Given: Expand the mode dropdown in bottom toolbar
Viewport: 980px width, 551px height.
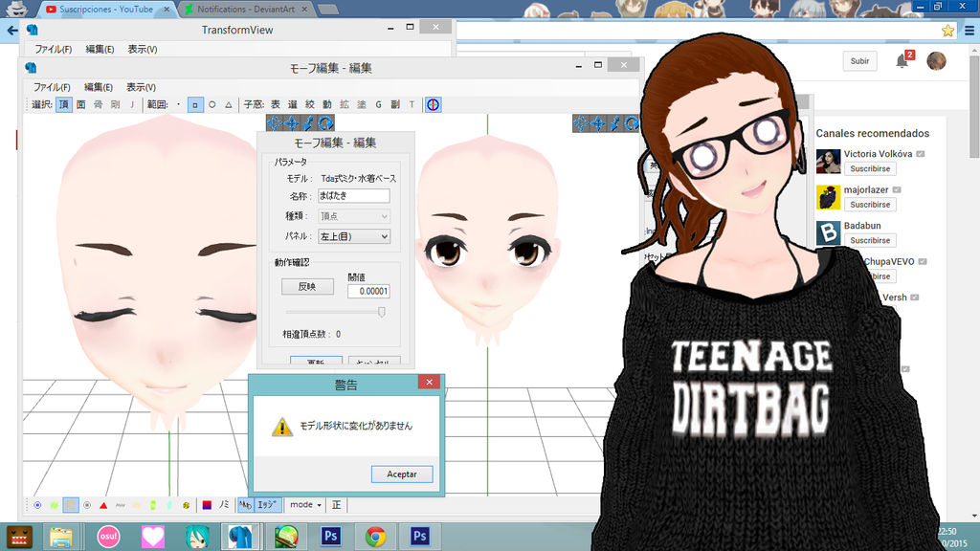Looking at the screenshot, I should (305, 504).
